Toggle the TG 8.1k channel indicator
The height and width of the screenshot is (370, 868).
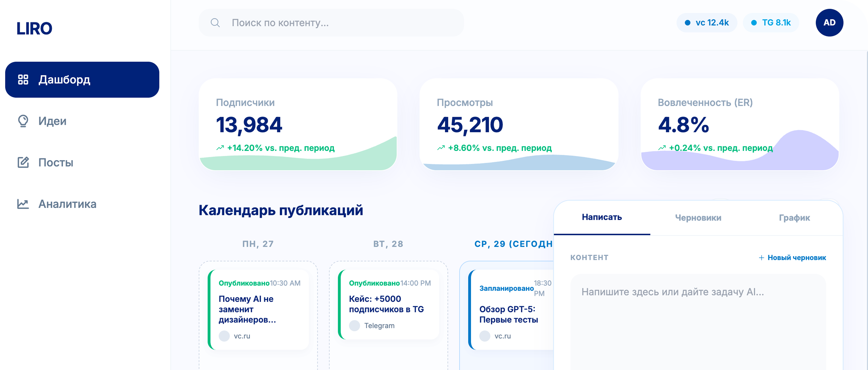pyautogui.click(x=771, y=23)
